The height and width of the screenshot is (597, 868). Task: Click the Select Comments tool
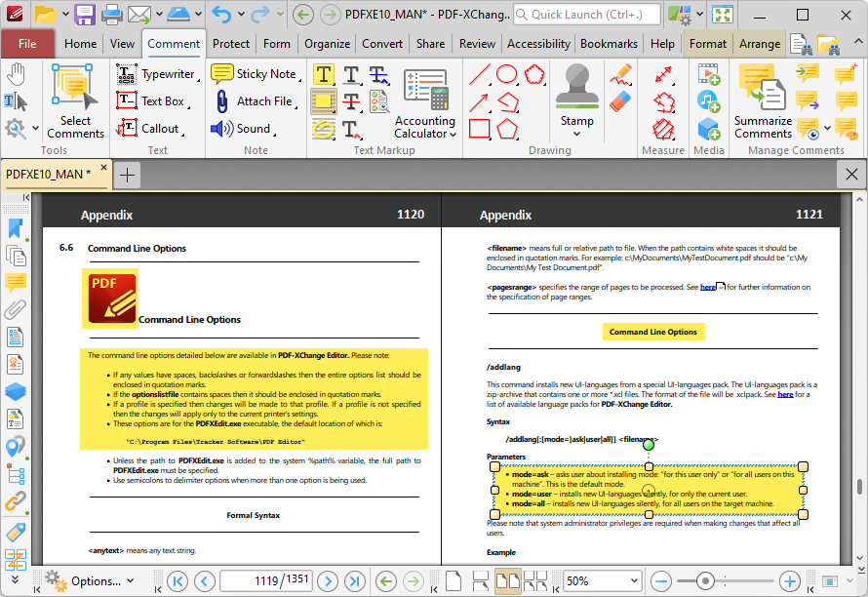75,101
